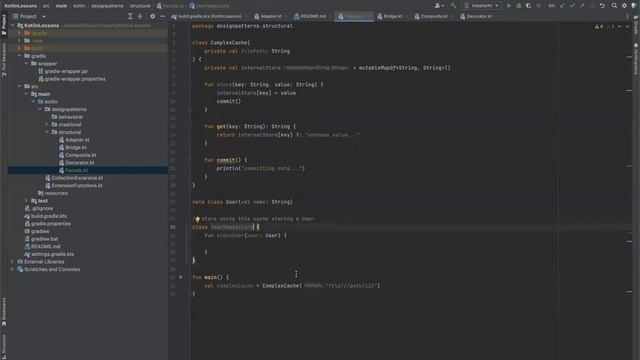Switch to the README.md editor tab
640x360 pixels.
click(x=311, y=16)
